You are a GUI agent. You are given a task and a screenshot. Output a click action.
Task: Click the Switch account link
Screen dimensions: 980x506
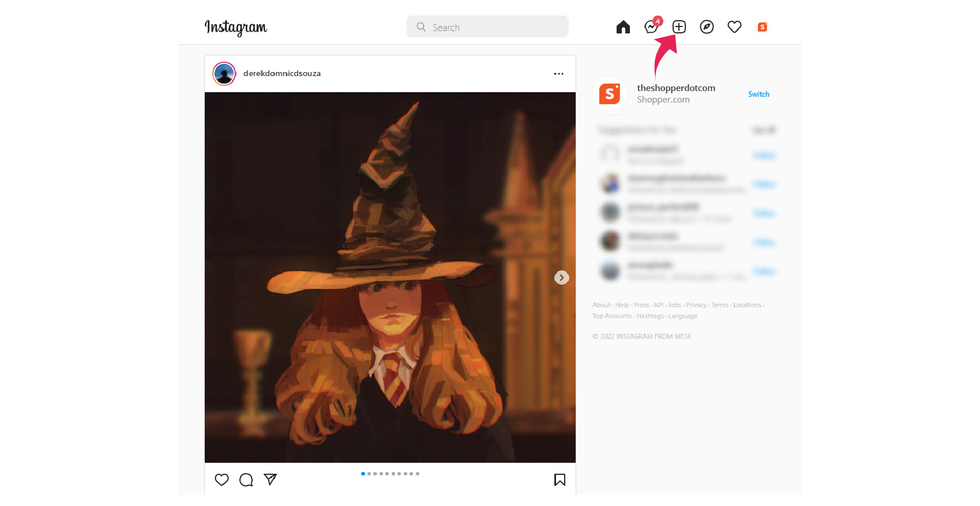pos(759,94)
